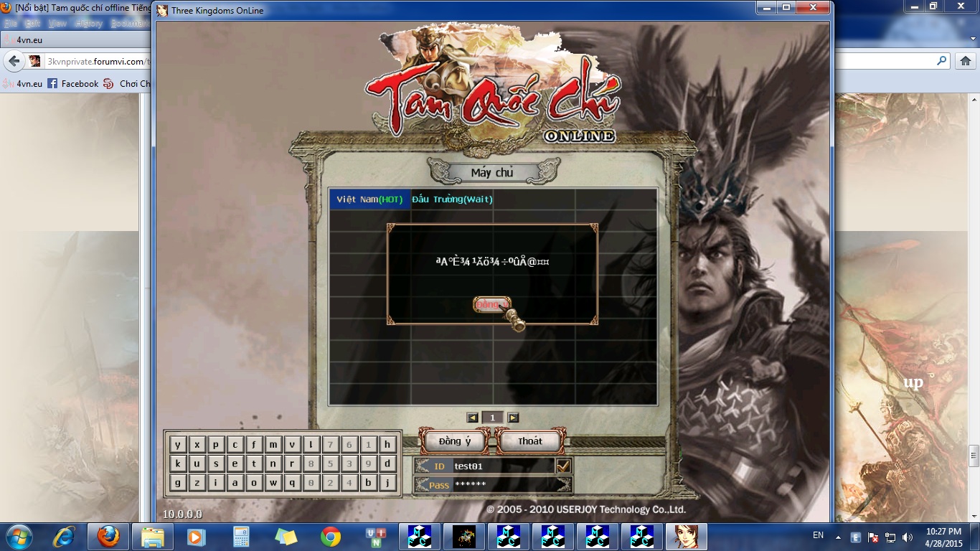Click the 'g' virtual keyboard key
Image resolution: width=980 pixels, height=551 pixels.
178,483
